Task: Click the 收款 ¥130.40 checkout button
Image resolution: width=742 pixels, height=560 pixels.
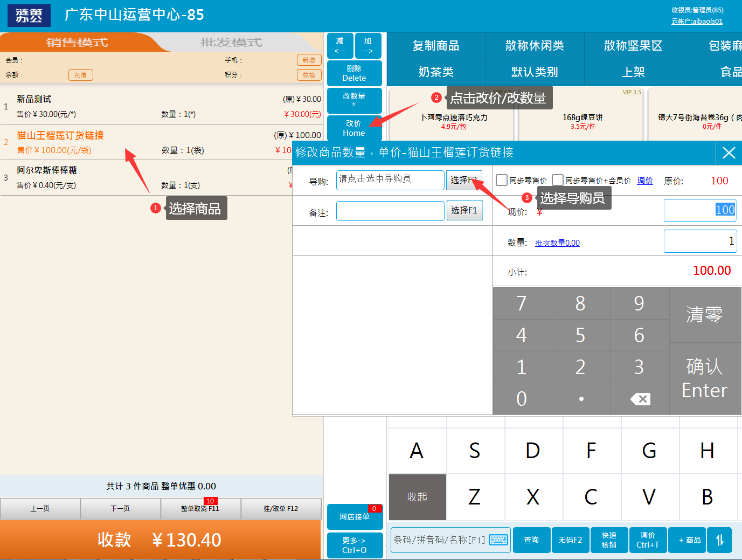Action: [x=161, y=540]
